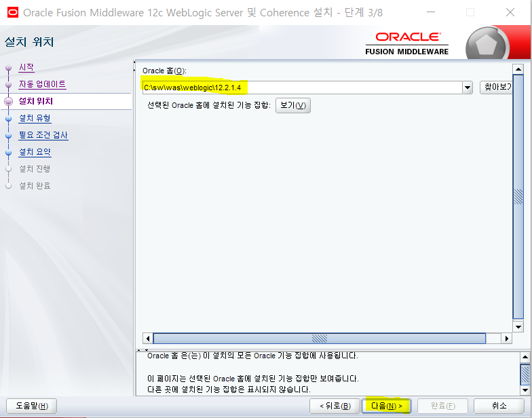Click the main panel scroll down arrow
The image size is (532, 418).
518,327
